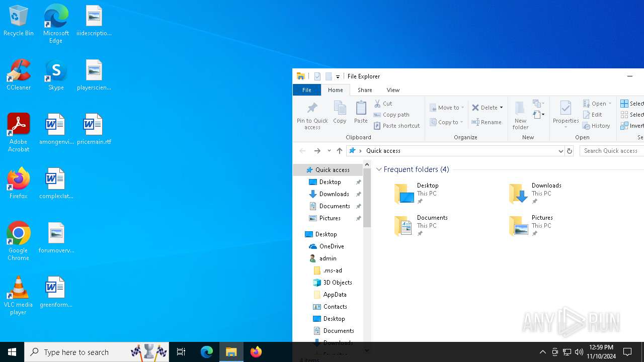Open Customize Quick Access Toolbar dropdown
The image size is (644, 362).
[338, 76]
